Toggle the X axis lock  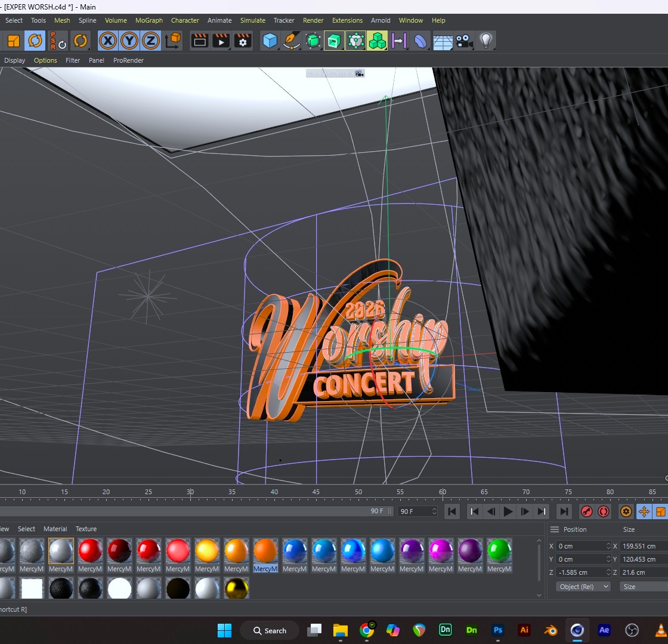[108, 41]
